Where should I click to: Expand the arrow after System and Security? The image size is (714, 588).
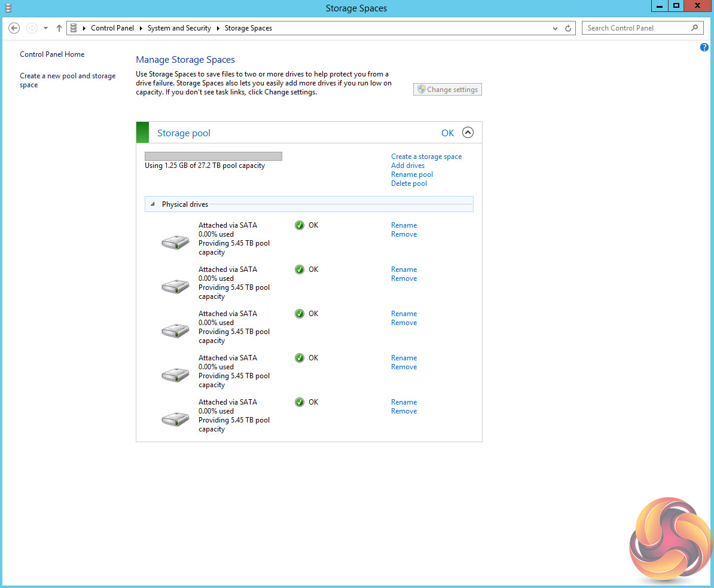pos(218,28)
